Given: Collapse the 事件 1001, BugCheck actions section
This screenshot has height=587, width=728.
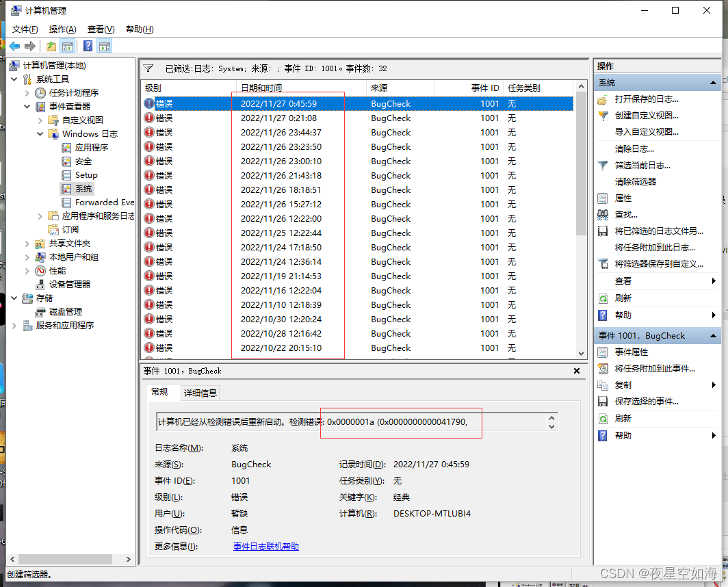Looking at the screenshot, I should [713, 336].
